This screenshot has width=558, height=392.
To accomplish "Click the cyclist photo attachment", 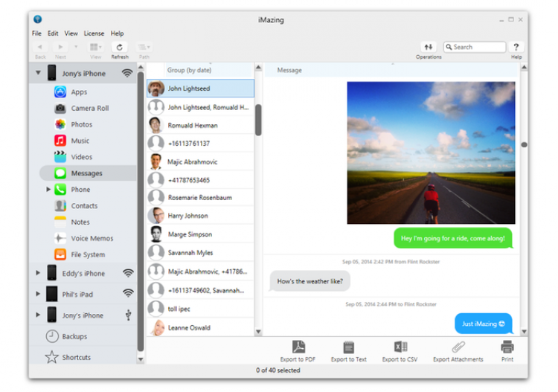I will [431, 153].
